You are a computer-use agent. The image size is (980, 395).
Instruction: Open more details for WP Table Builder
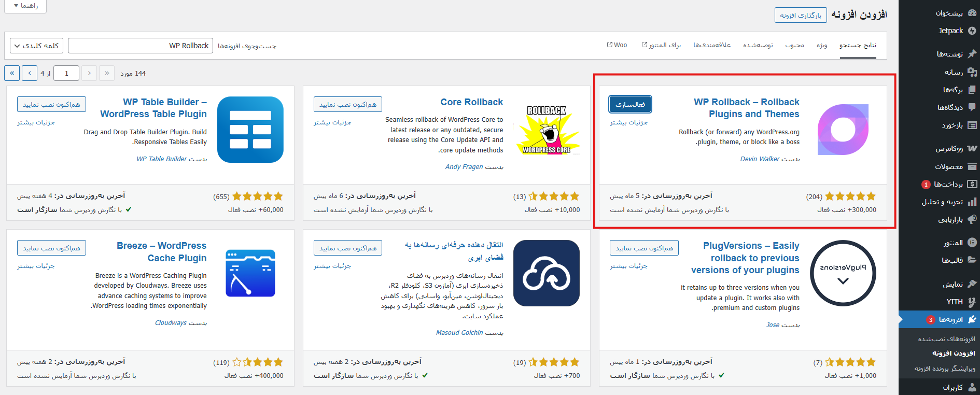[x=36, y=122]
